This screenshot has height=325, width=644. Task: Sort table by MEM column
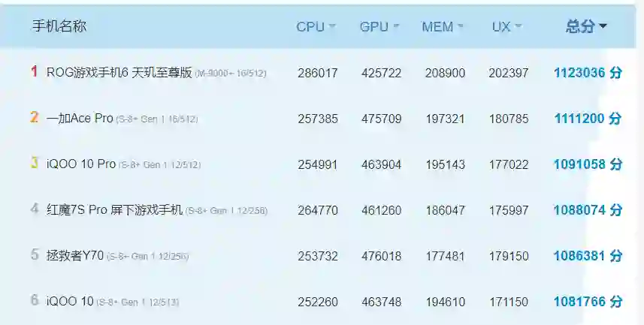[443, 27]
